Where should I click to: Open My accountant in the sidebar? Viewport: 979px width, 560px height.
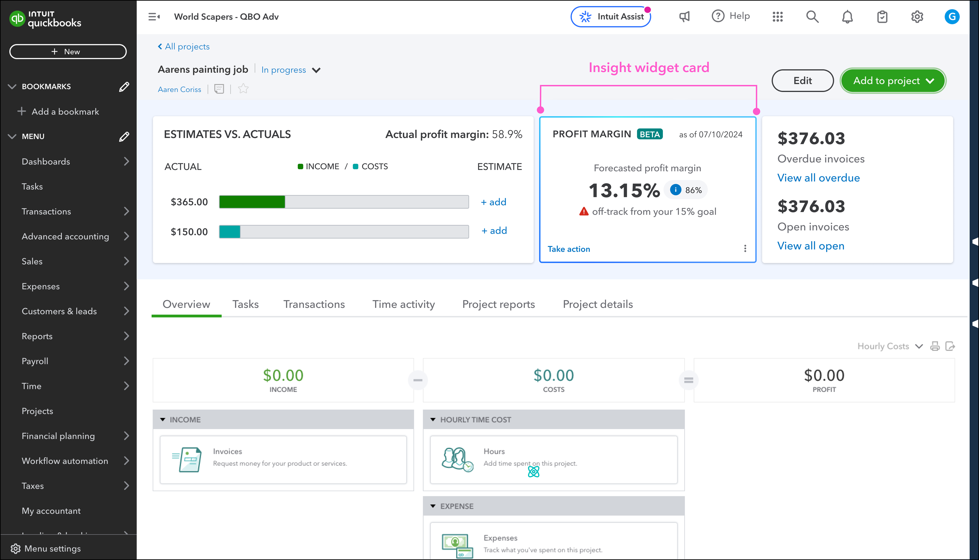[x=51, y=511]
